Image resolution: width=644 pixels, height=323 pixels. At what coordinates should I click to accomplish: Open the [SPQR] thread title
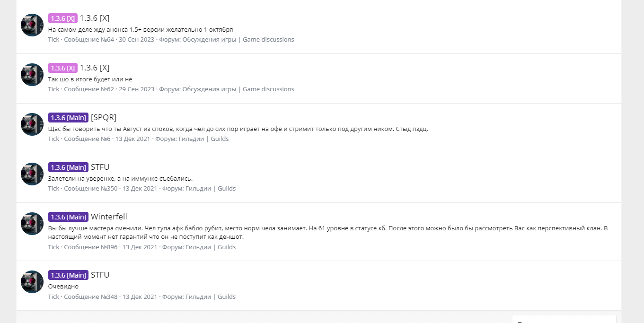(x=104, y=117)
